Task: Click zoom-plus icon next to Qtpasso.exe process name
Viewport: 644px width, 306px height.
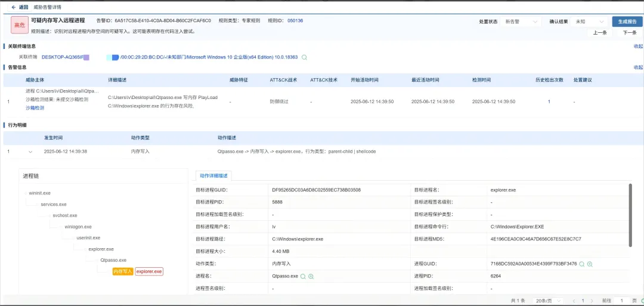Action: coord(311,277)
